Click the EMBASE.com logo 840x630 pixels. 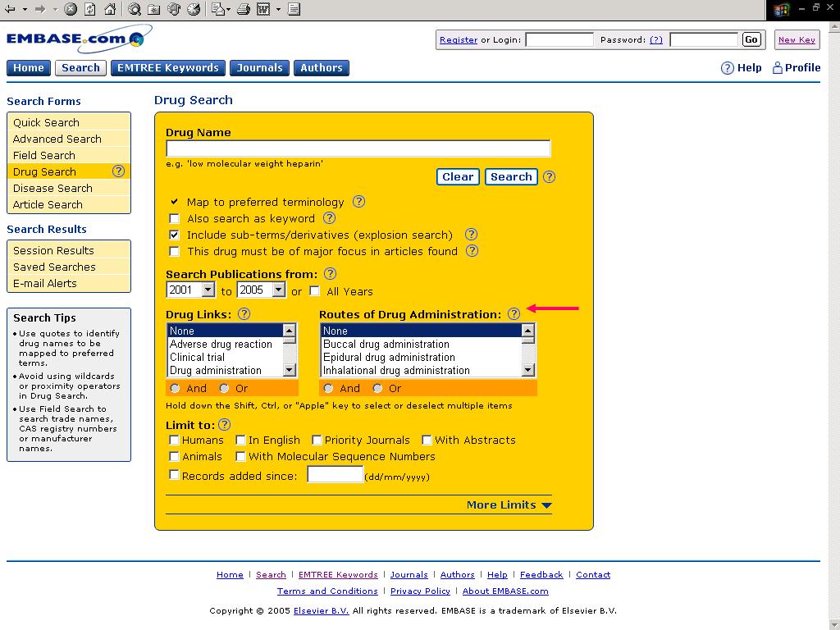(78, 39)
